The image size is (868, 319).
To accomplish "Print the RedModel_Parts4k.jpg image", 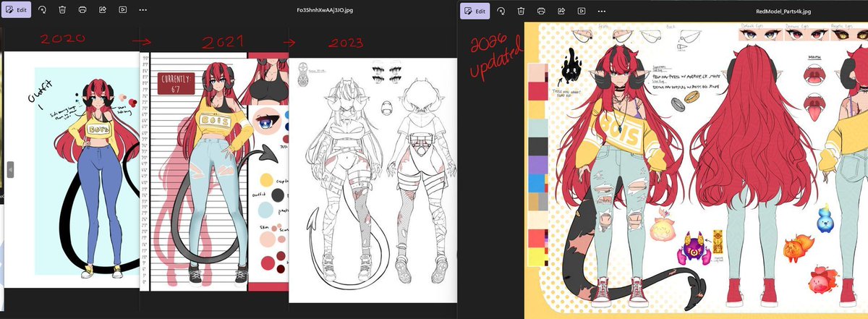I will coord(542,11).
